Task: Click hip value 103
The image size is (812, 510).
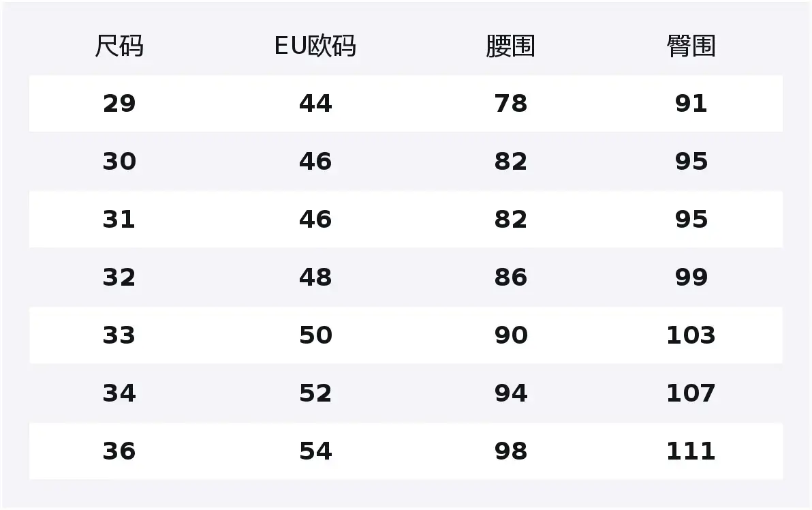Action: tap(691, 335)
